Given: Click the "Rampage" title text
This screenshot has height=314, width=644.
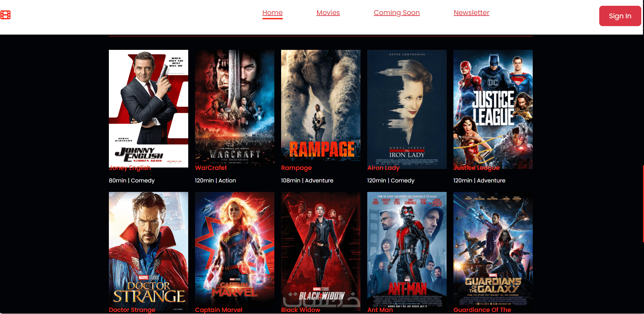Looking at the screenshot, I should (x=296, y=168).
